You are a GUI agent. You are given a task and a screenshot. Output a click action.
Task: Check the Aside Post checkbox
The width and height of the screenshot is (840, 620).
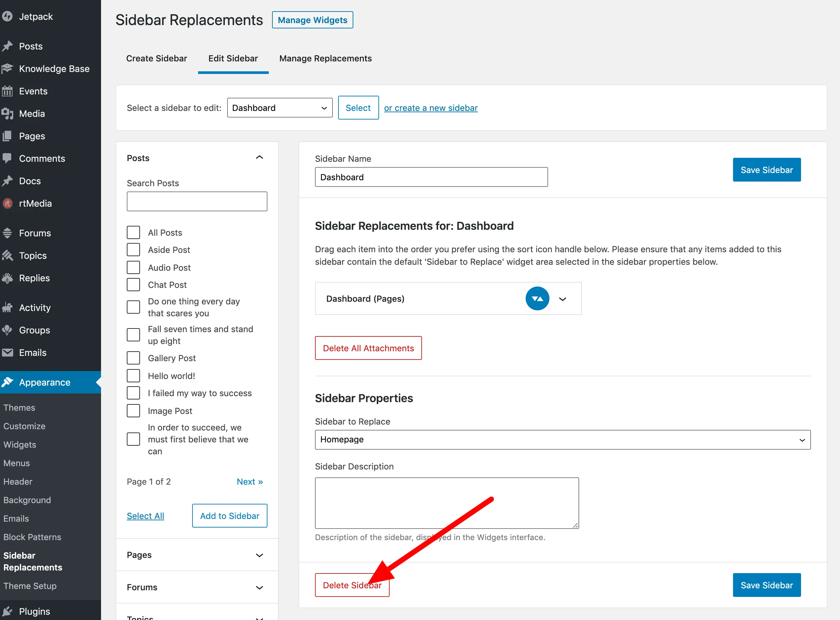tap(133, 250)
